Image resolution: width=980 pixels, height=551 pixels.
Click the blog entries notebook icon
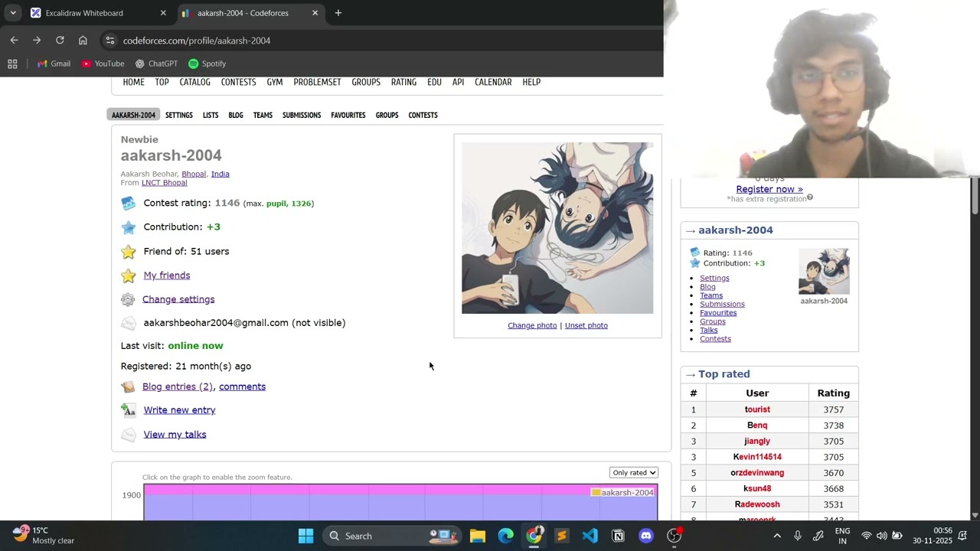[x=128, y=386]
